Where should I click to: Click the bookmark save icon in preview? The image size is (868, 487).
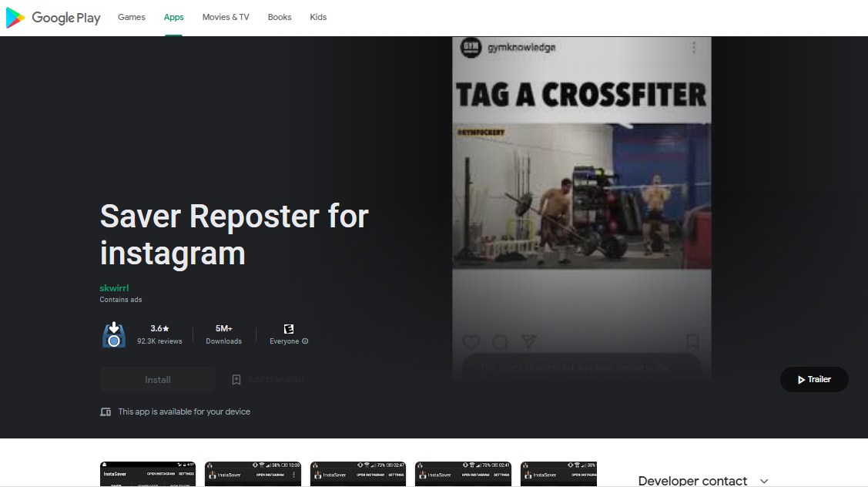(x=692, y=341)
